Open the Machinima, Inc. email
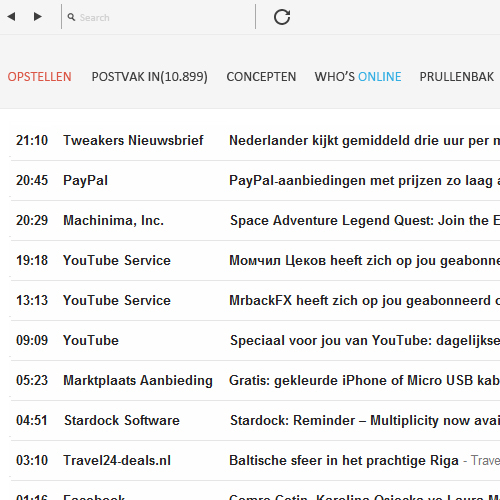The image size is (500, 500). [x=255, y=220]
